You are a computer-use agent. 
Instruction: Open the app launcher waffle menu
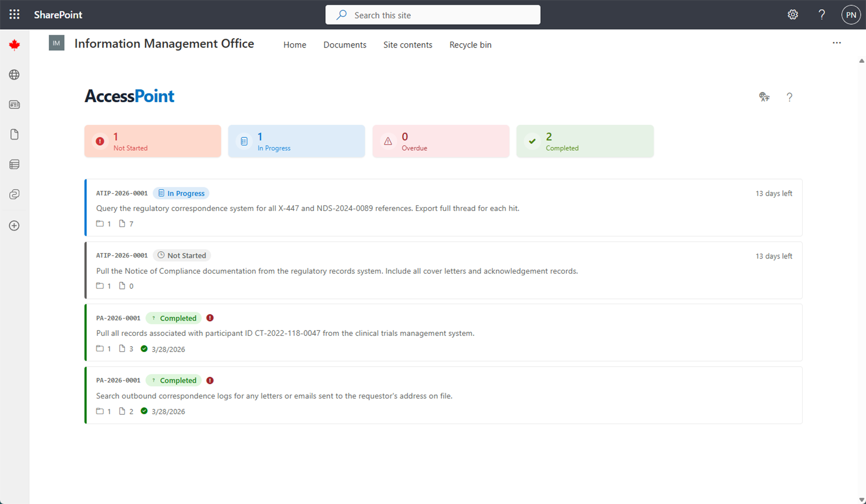click(x=14, y=15)
